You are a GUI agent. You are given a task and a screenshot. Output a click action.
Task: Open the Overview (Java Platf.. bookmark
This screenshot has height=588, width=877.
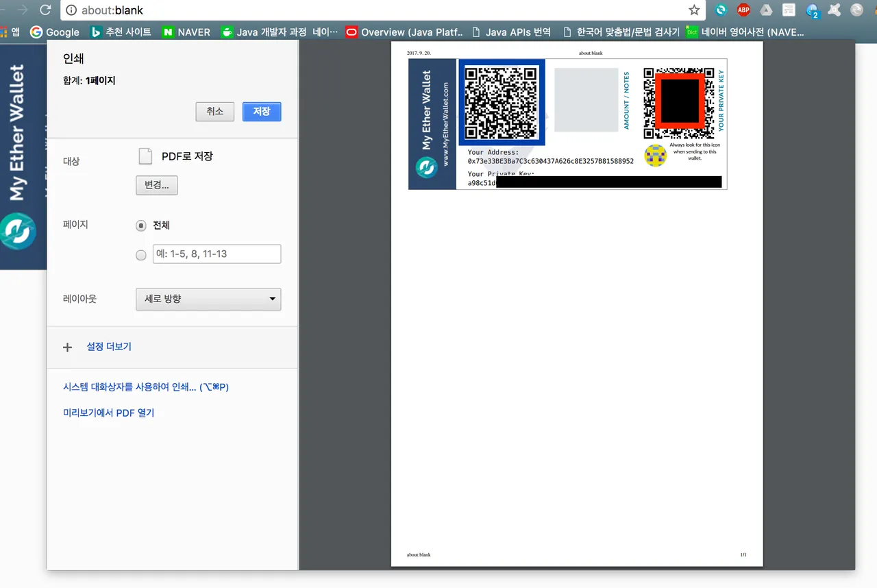pos(405,32)
